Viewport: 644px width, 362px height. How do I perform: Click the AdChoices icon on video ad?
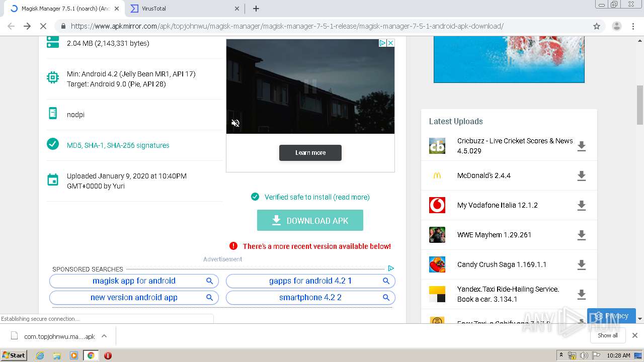pos(382,43)
